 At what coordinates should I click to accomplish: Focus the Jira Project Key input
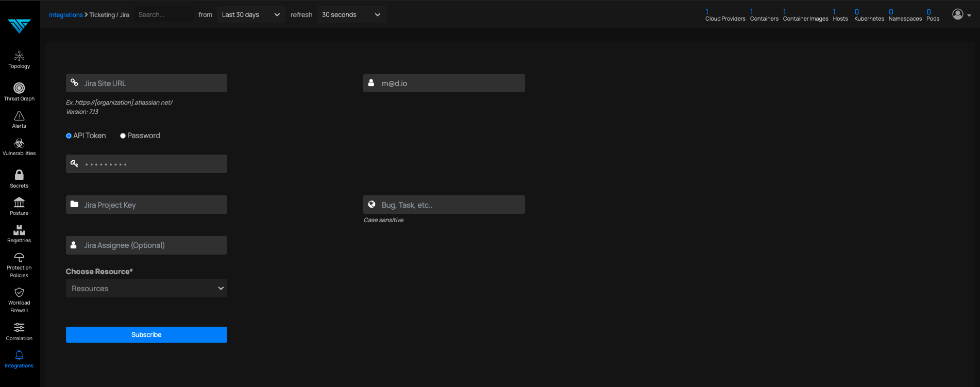point(146,205)
